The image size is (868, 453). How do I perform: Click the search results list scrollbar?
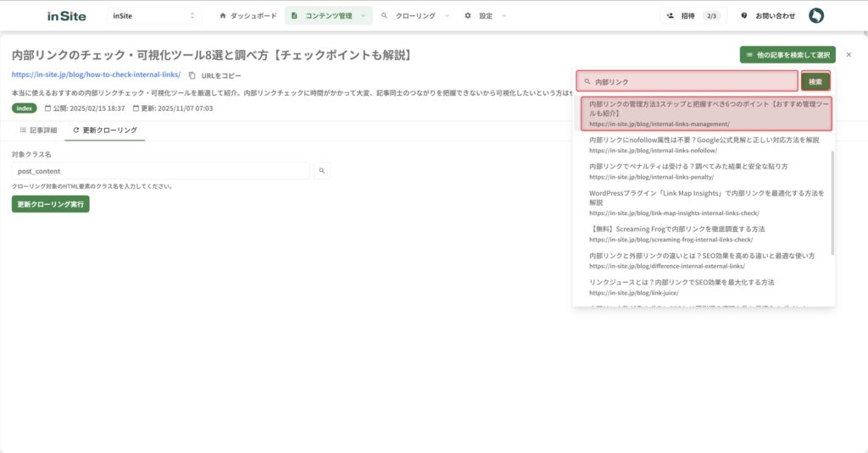[832, 202]
